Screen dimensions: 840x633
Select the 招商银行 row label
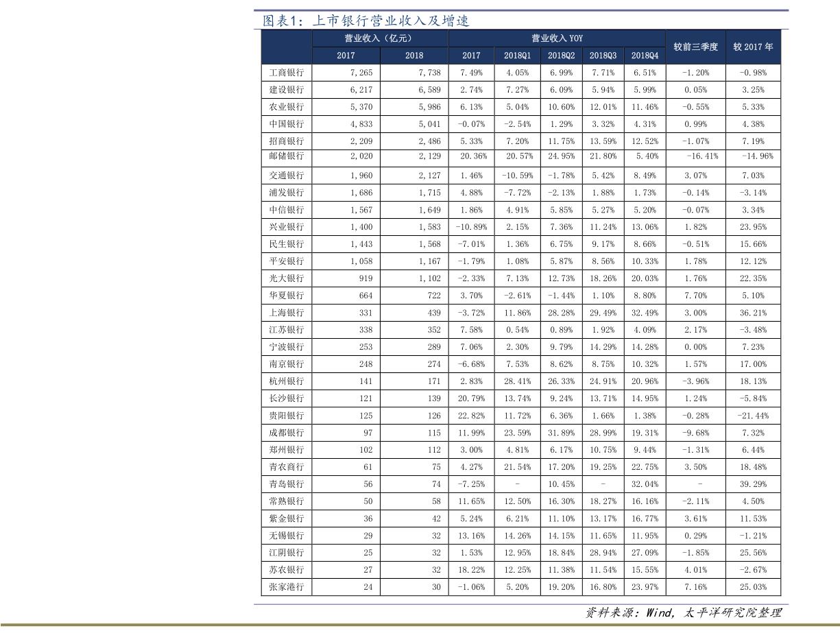pos(287,141)
